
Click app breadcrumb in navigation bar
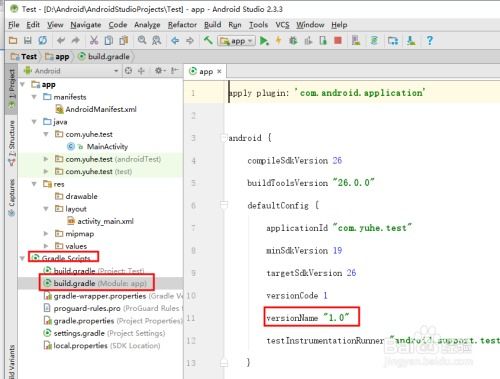[57, 57]
